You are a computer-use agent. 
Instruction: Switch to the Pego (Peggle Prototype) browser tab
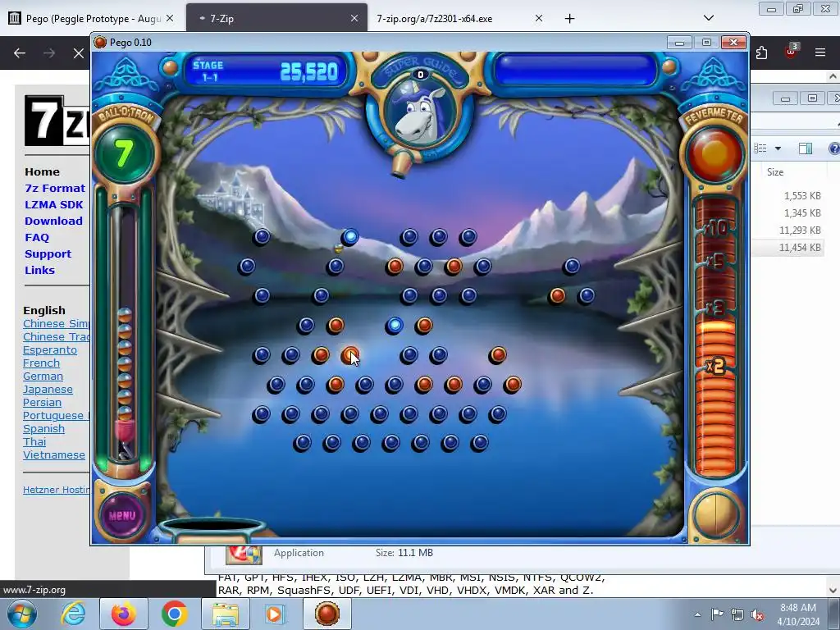[93, 19]
